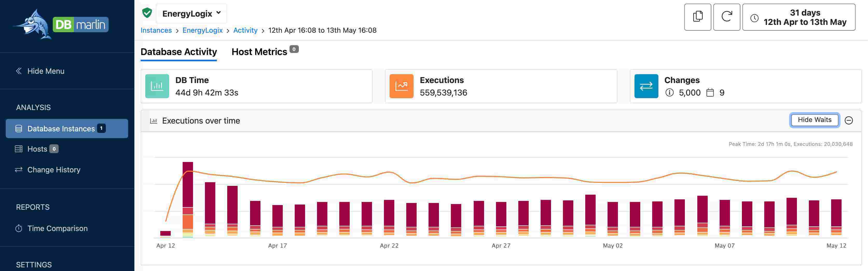Click the DB Time chart icon
Viewport: 868px width, 271px height.
[157, 86]
